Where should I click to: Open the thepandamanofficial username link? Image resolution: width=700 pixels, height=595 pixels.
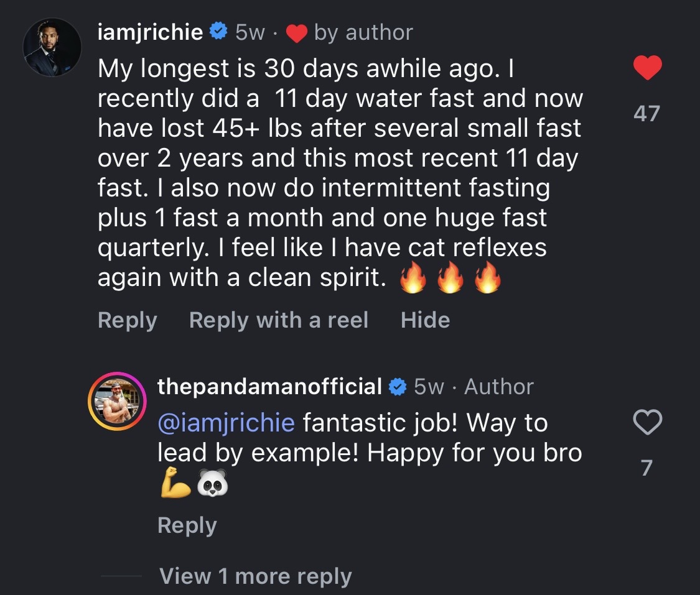click(x=269, y=387)
